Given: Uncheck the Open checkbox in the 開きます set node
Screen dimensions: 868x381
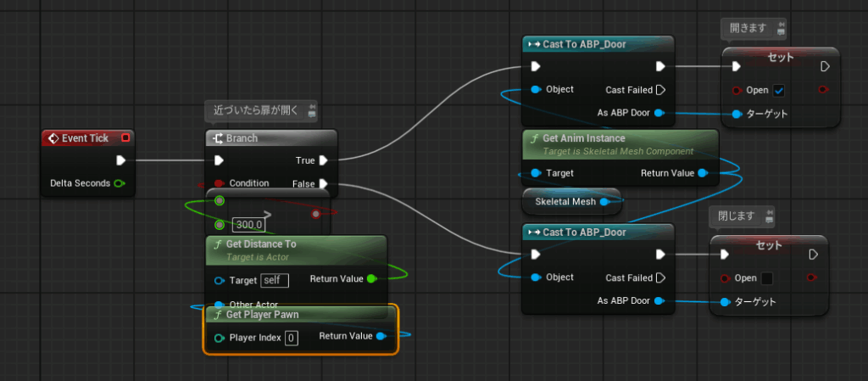Looking at the screenshot, I should [x=779, y=90].
